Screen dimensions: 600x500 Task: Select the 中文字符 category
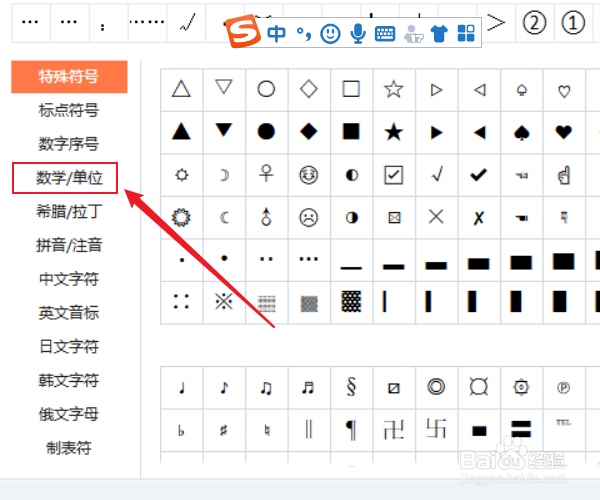(69, 279)
